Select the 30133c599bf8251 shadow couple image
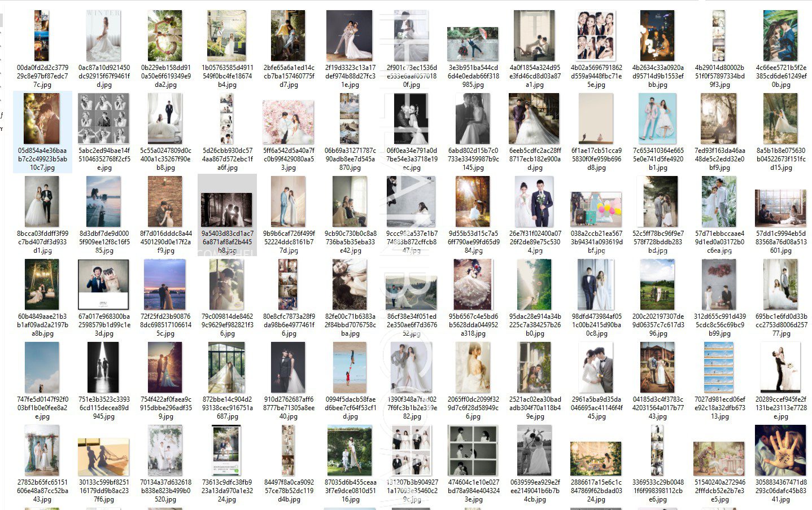This screenshot has height=510, width=812. (104, 456)
